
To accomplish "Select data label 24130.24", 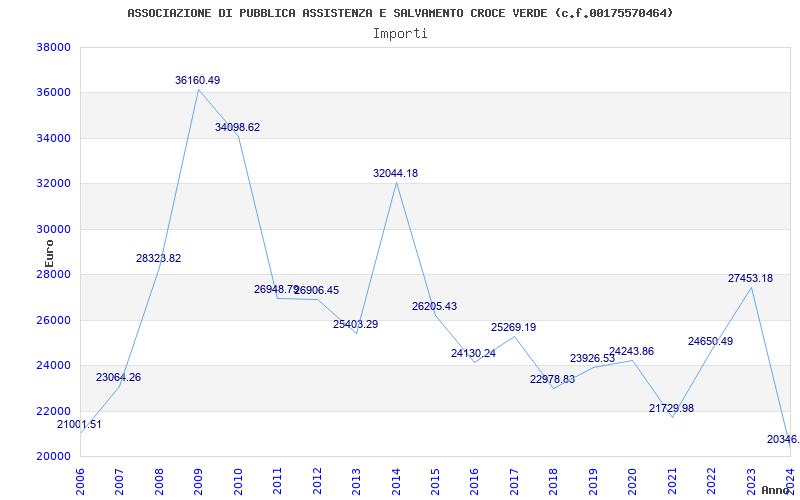I will [x=473, y=353].
